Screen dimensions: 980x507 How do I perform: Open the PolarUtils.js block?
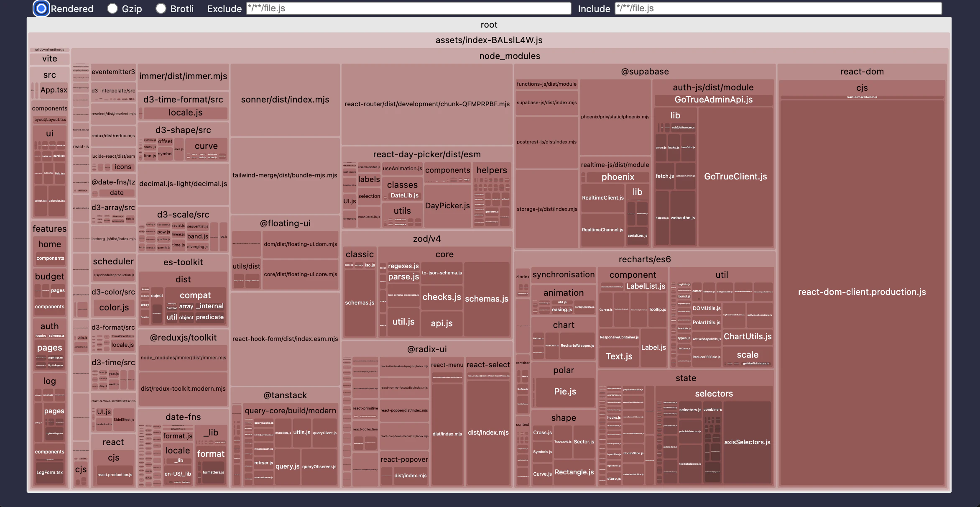coord(707,323)
